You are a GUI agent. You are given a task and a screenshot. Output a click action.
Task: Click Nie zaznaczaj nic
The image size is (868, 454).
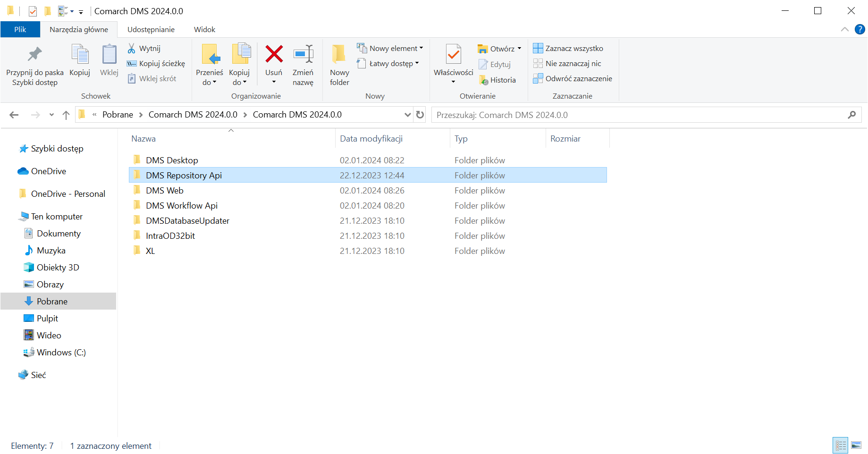point(567,63)
